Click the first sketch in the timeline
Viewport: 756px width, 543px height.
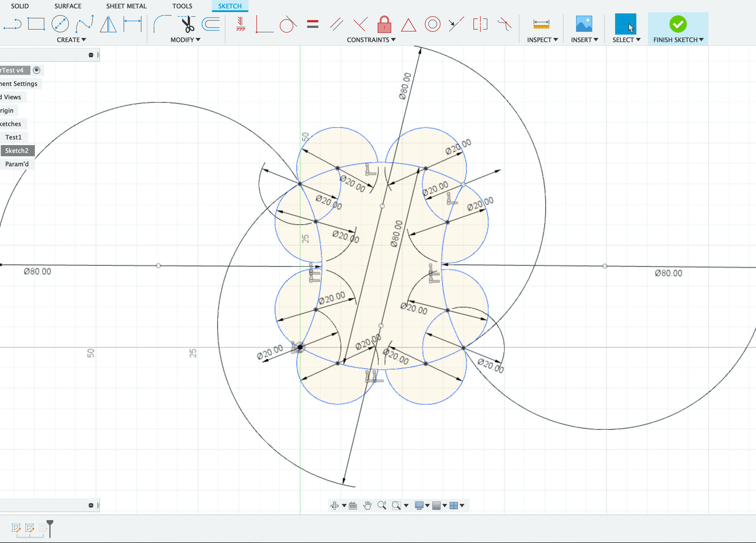pos(16,528)
